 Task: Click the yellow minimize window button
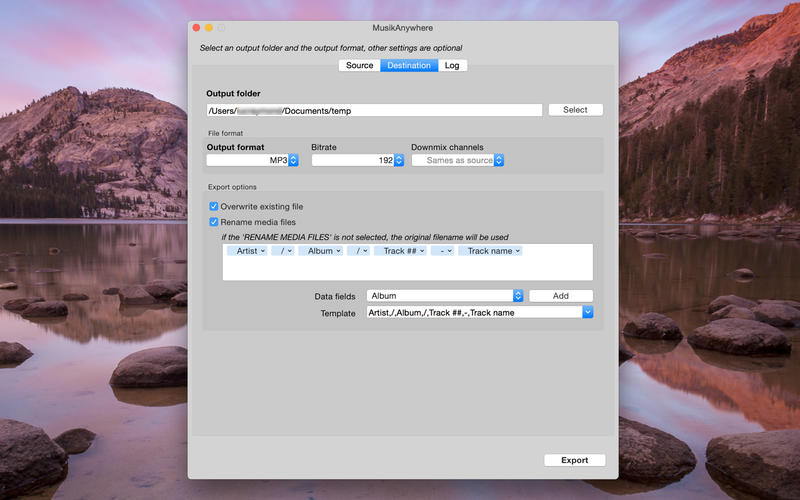tap(209, 27)
